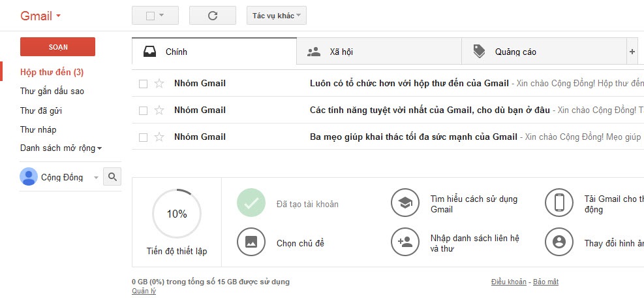Click the 'Quản lý' storage link

(144, 291)
